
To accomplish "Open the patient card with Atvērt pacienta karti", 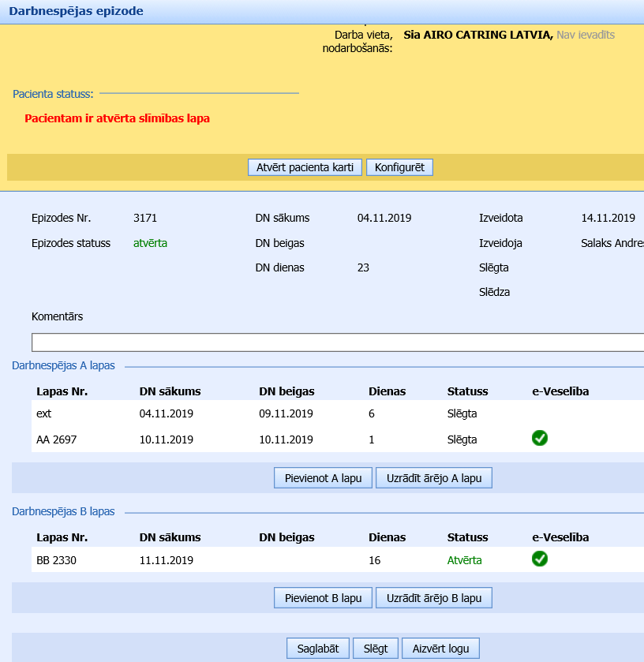I will (x=305, y=167).
